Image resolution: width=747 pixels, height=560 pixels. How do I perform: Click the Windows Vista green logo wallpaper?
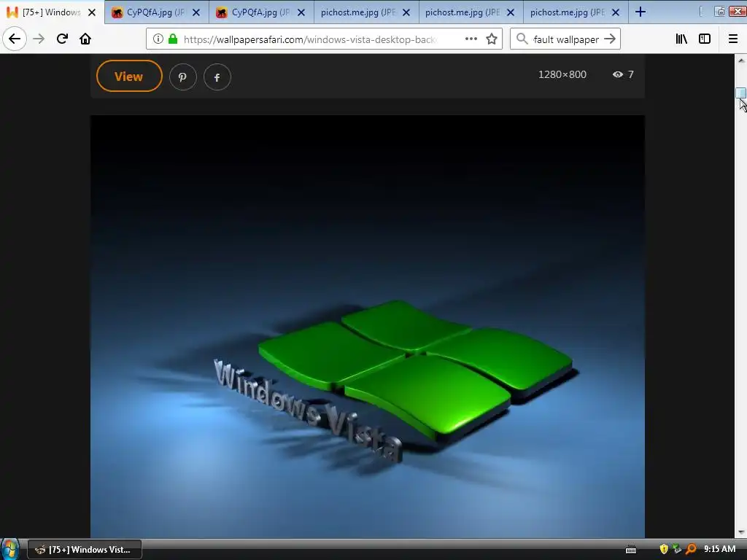(368, 326)
